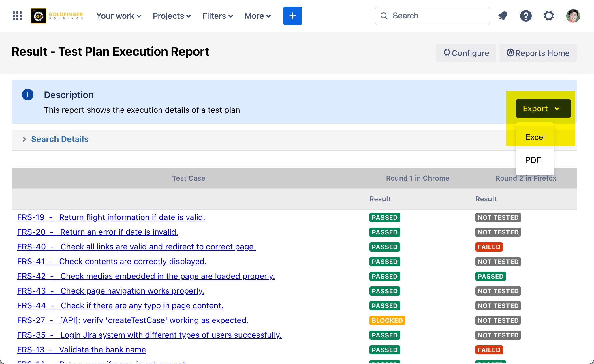The width and height of the screenshot is (594, 364).
Task: Go to Reports Home
Action: 538,53
